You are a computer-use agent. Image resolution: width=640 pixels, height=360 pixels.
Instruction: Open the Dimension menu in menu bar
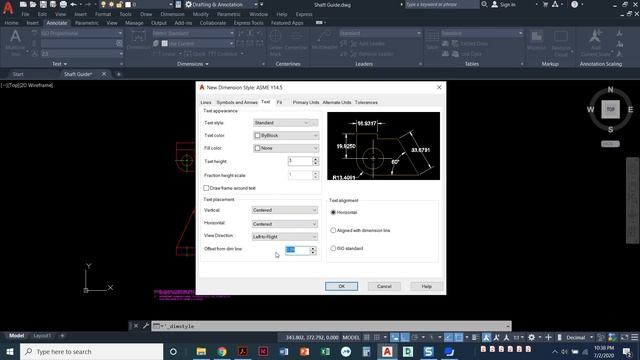click(172, 14)
